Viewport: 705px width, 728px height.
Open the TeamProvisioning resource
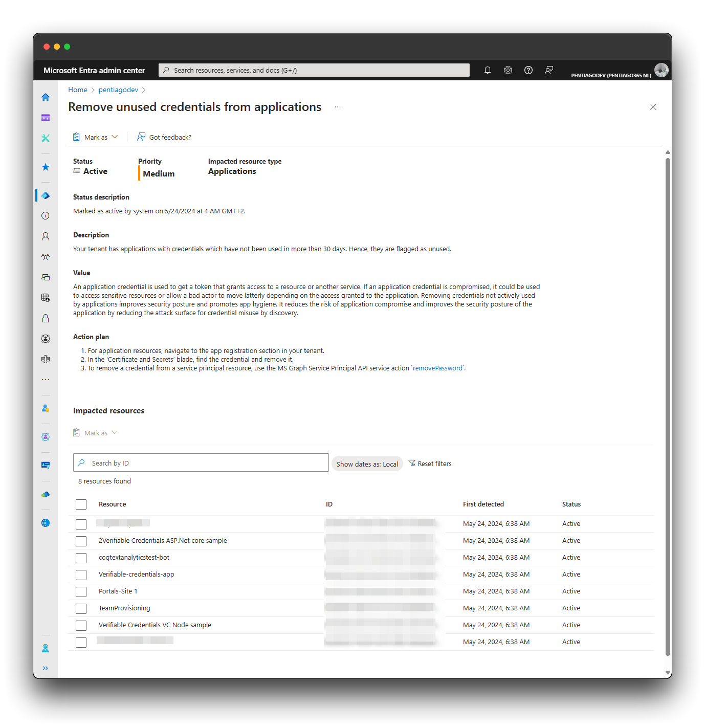[124, 608]
